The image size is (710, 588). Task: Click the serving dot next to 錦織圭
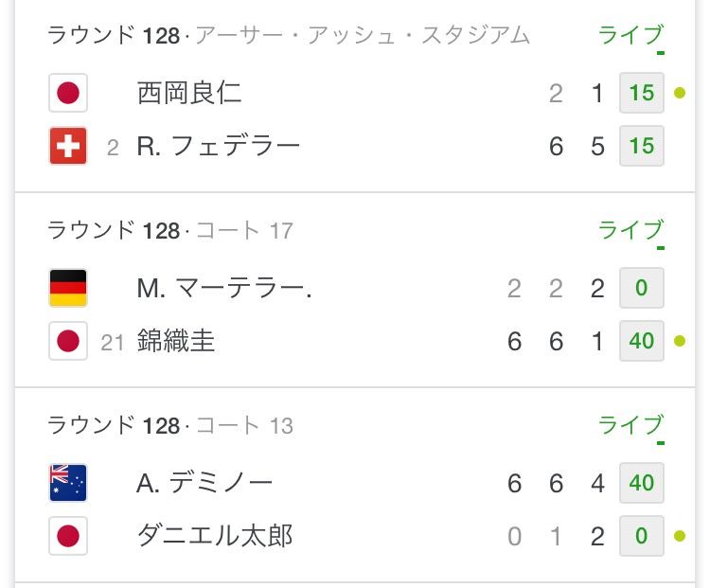(680, 341)
